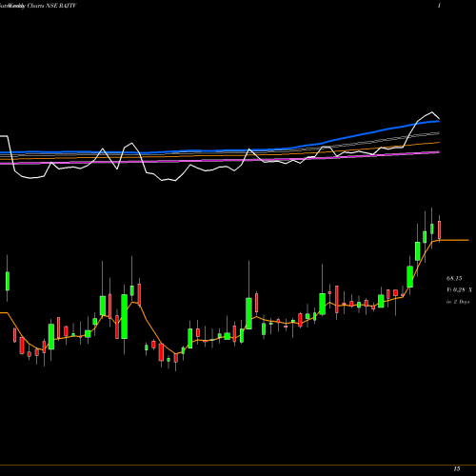The height and width of the screenshot is (476, 476).
Task: Click the 68.15 price label
Action: pyautogui.click(x=454, y=278)
